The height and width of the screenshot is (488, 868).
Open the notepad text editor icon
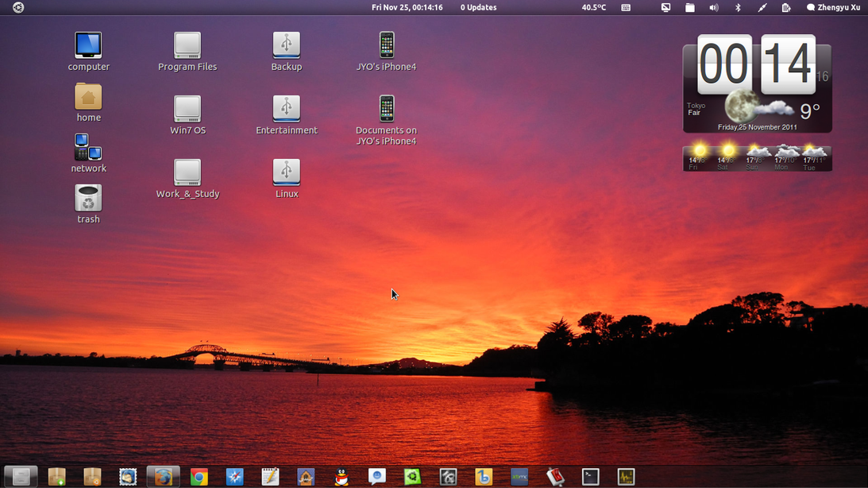[270, 477]
